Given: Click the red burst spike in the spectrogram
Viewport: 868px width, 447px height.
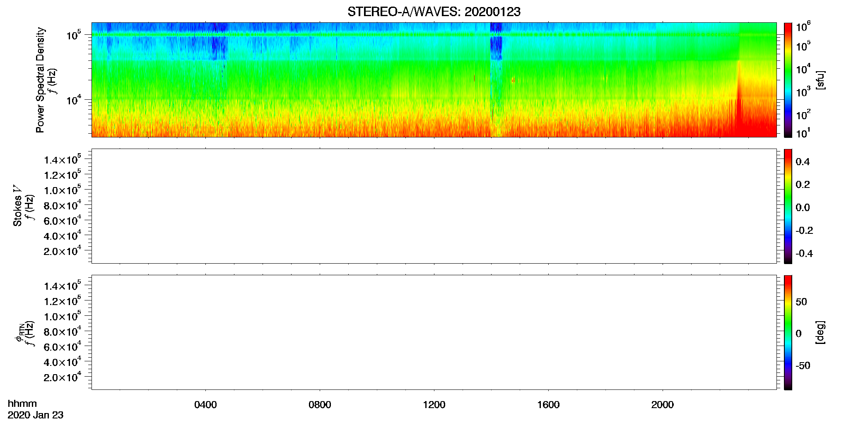Looking at the screenshot, I should tap(739, 99).
